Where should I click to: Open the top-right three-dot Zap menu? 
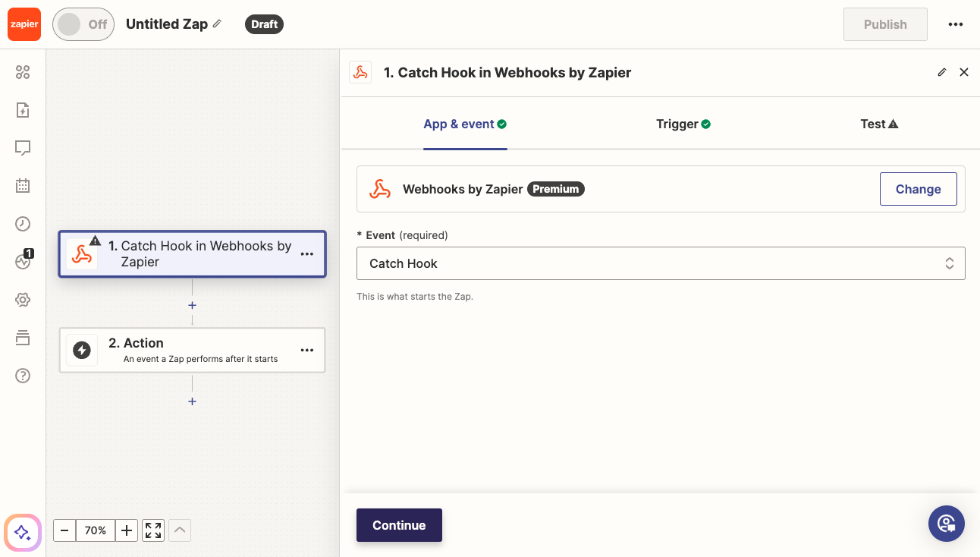pyautogui.click(x=956, y=24)
